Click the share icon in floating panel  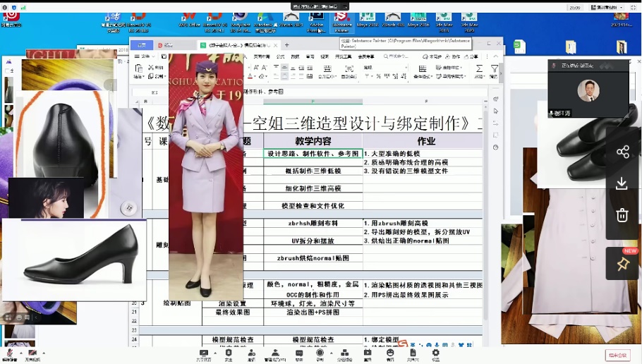[622, 152]
